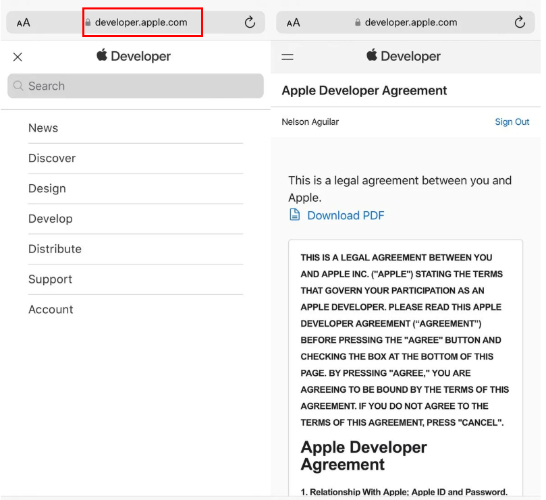Screen dimensions: 546x500
Task: Tap the AA text size icon in left browser
Action: click(23, 23)
